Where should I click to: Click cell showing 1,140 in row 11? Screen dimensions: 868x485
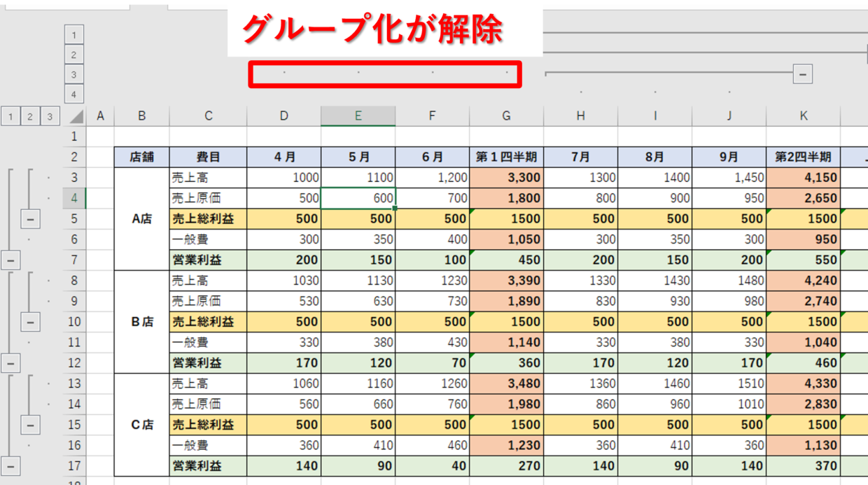pyautogui.click(x=506, y=342)
